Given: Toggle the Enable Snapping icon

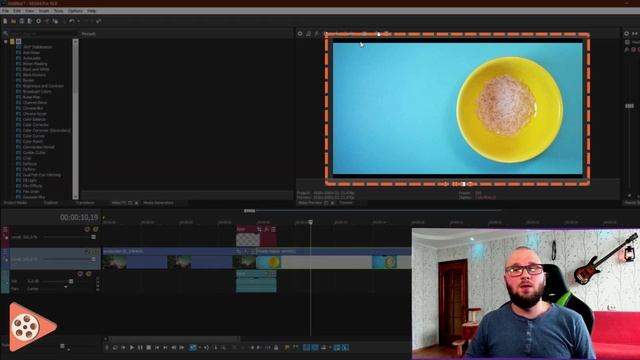Looking at the screenshot, I should point(307,348).
